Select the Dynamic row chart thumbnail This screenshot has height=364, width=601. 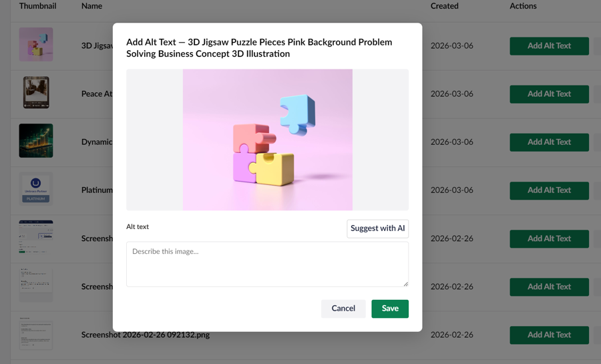[x=36, y=141]
